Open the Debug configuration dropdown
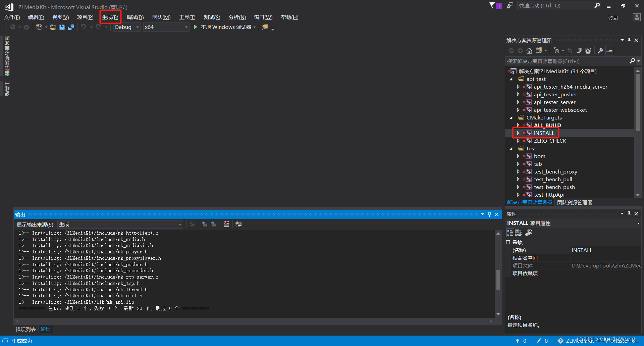Viewport: 644px width, 346px height. pyautogui.click(x=137, y=27)
